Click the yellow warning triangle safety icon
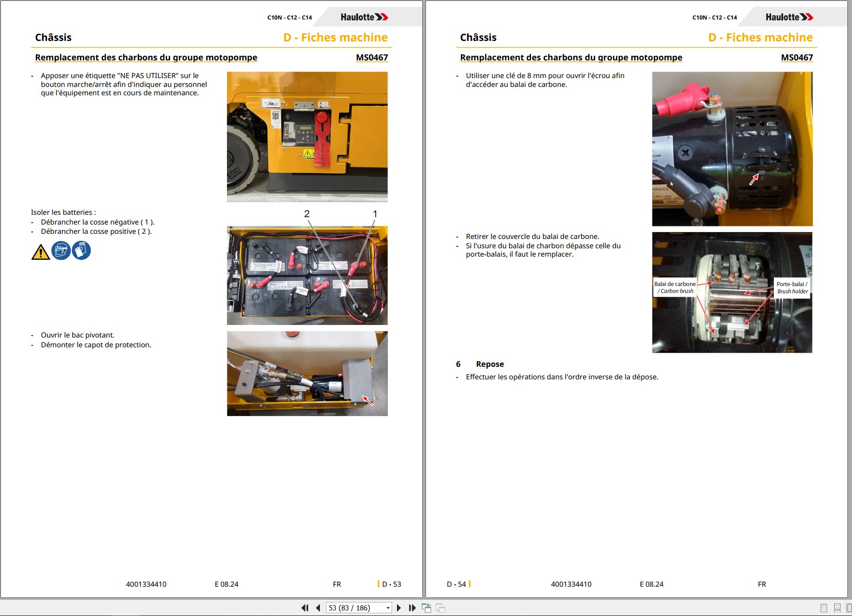This screenshot has height=616, width=852. (40, 252)
